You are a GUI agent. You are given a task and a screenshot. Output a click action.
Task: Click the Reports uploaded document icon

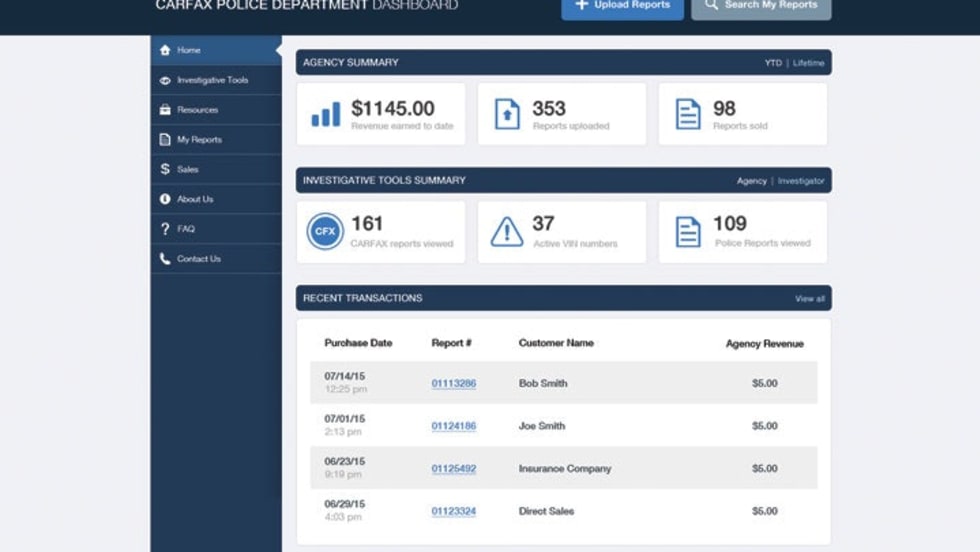507,115
